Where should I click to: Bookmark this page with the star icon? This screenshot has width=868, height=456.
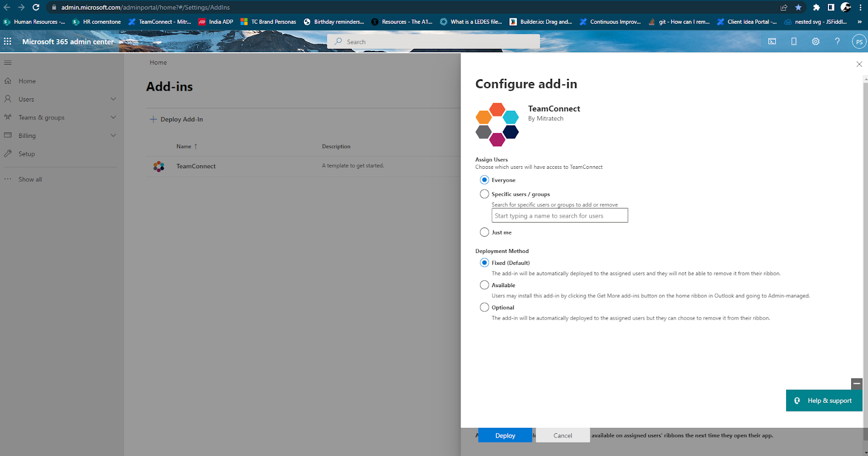798,7
